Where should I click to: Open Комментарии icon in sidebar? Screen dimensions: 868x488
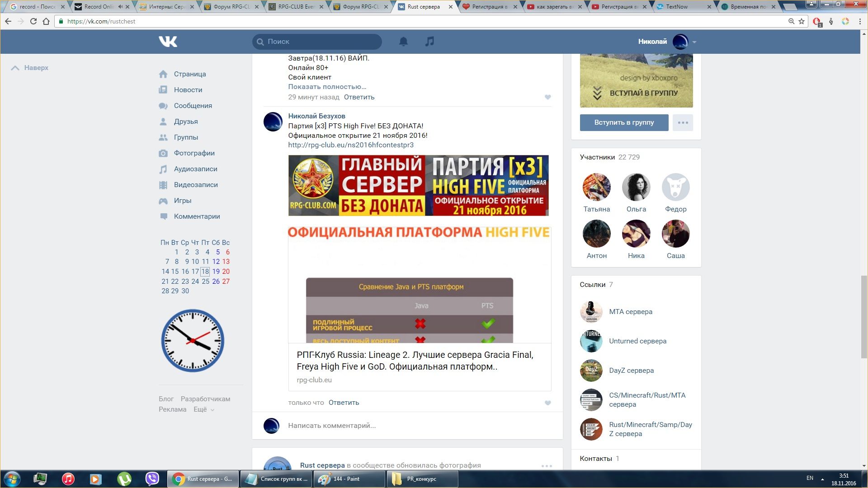163,216
